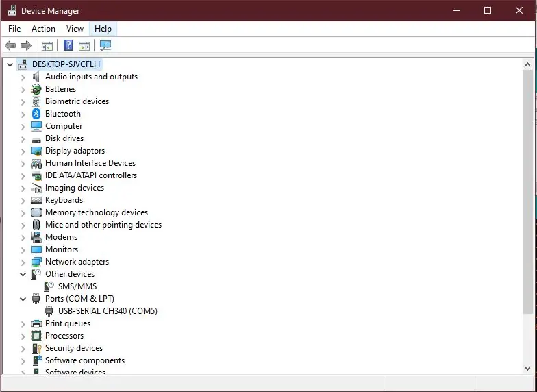Click the Bluetooth logo icon
This screenshot has height=392, width=537.
point(36,114)
